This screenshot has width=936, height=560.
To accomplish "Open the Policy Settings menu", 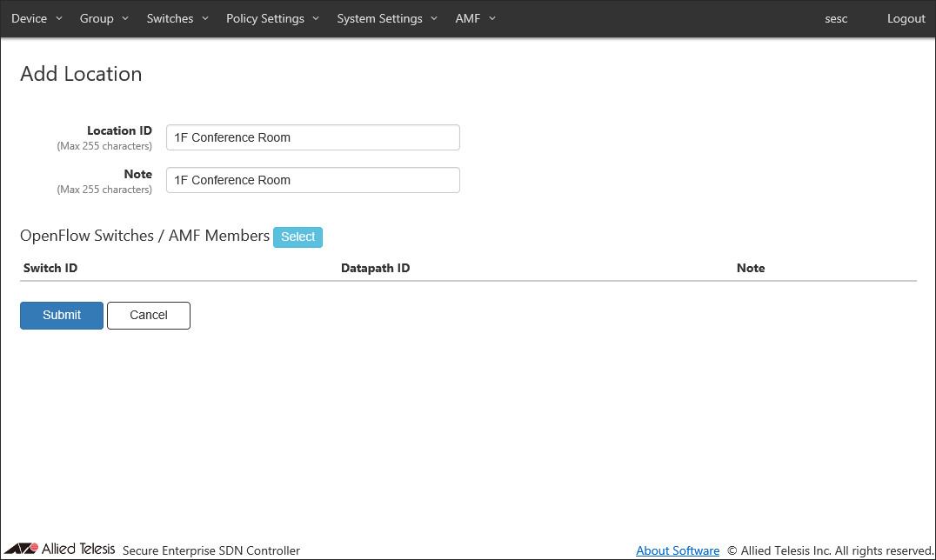I will click(x=272, y=18).
